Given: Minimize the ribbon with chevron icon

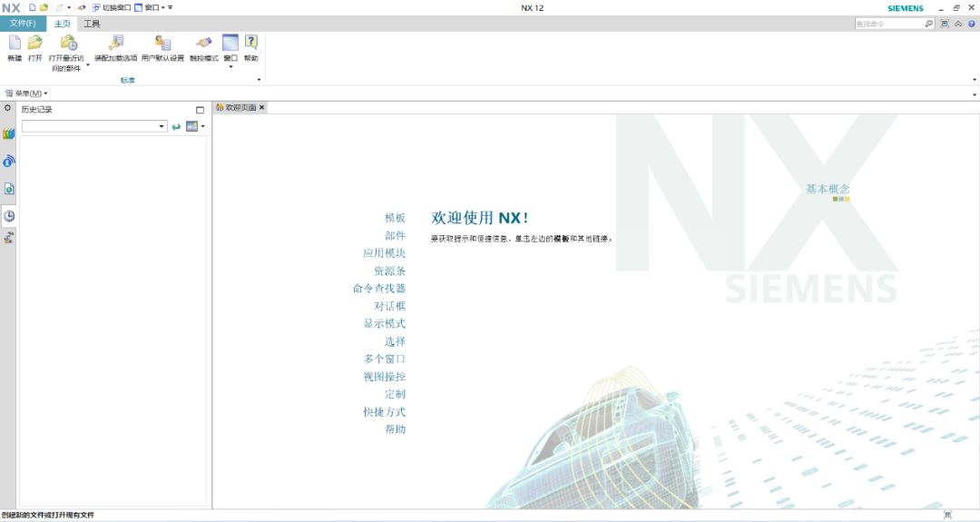Looking at the screenshot, I should (958, 24).
